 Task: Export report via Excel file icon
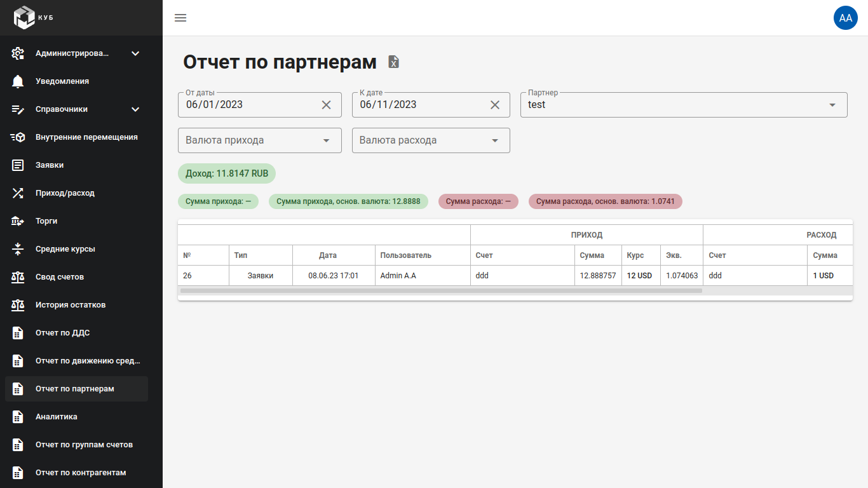point(394,62)
